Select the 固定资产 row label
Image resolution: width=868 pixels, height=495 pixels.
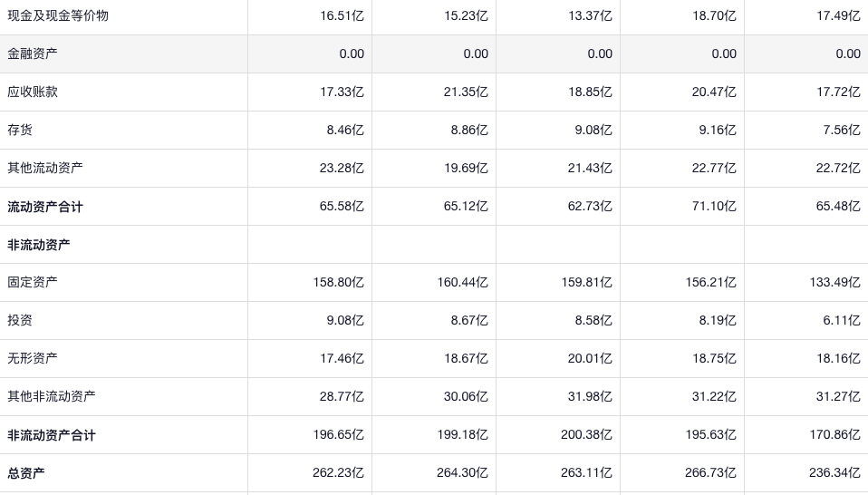[x=33, y=282]
